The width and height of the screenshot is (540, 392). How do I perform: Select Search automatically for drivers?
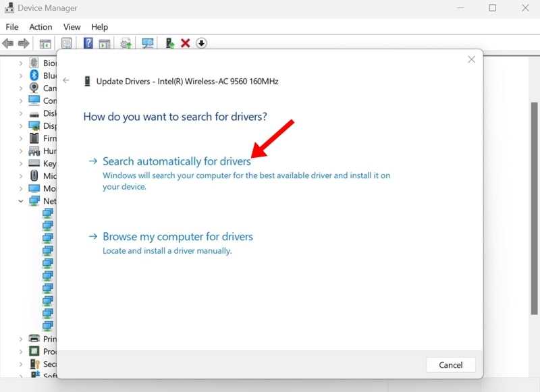(x=176, y=162)
